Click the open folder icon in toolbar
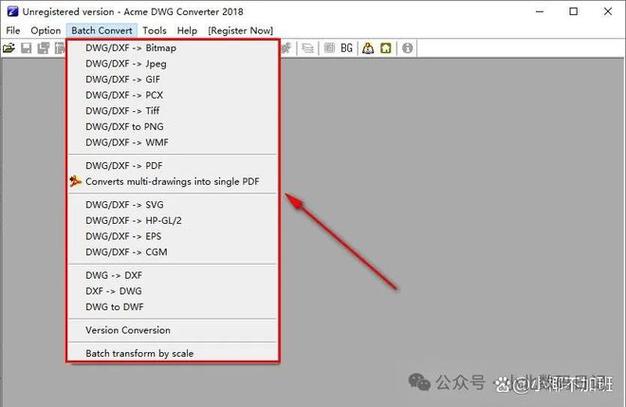The height and width of the screenshot is (407, 626). point(9,47)
